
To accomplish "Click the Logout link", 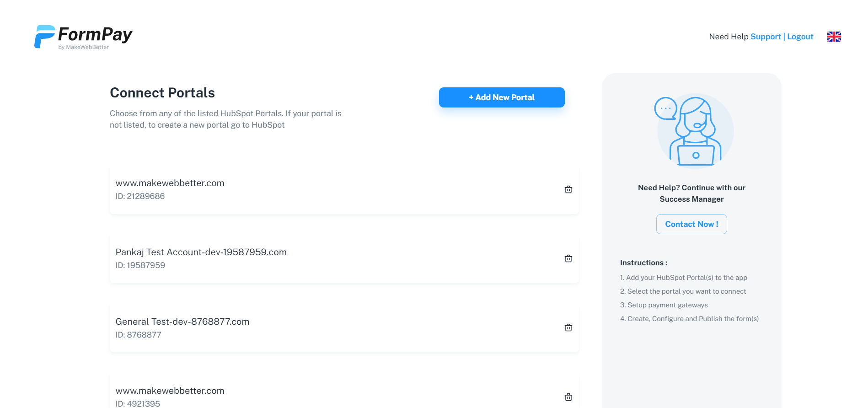I will coord(800,37).
